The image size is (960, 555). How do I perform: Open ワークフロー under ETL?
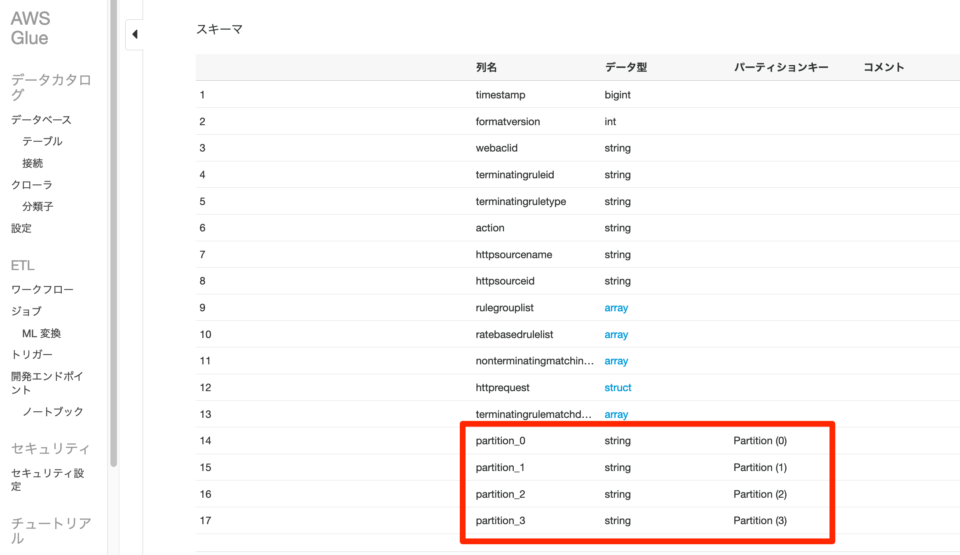(x=42, y=289)
